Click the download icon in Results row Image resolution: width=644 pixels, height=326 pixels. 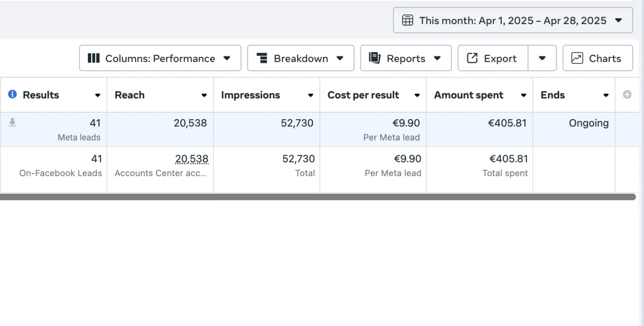coord(12,122)
